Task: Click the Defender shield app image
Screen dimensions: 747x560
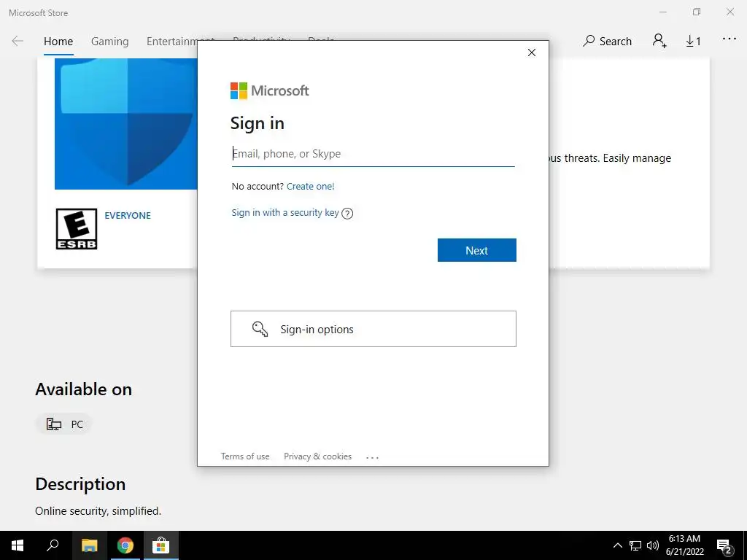Action: click(126, 124)
